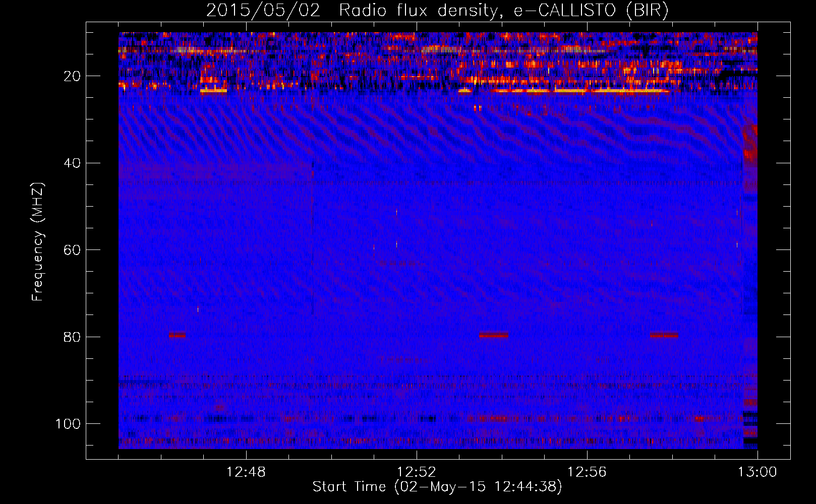This screenshot has width=816, height=504.
Task: Click the "12:56" time tick label
Action: pos(587,472)
